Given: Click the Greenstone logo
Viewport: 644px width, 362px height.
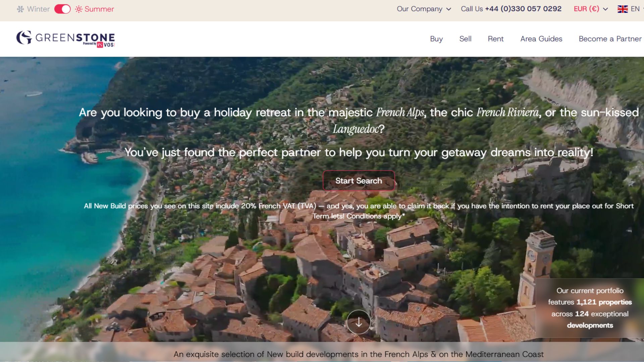Looking at the screenshot, I should pyautogui.click(x=66, y=39).
